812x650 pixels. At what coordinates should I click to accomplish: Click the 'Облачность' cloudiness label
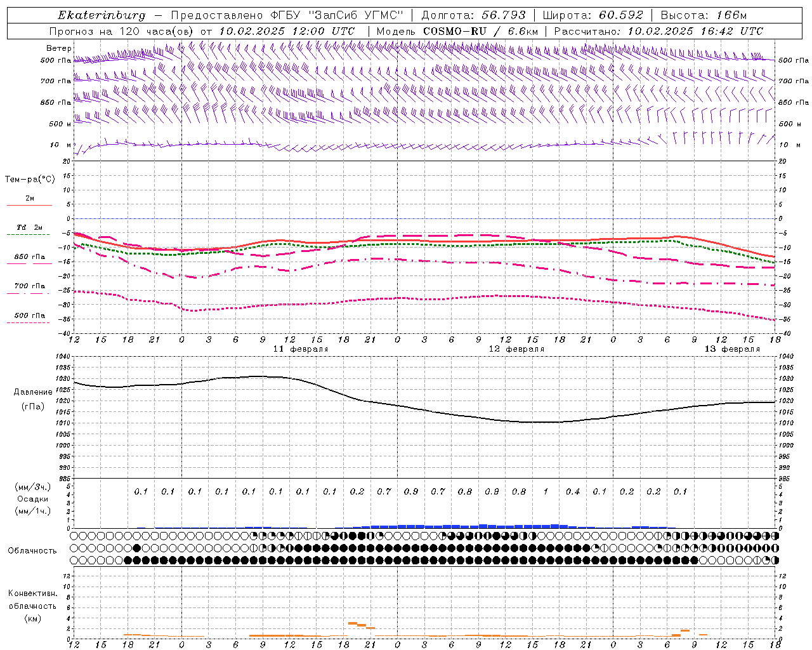tap(32, 550)
